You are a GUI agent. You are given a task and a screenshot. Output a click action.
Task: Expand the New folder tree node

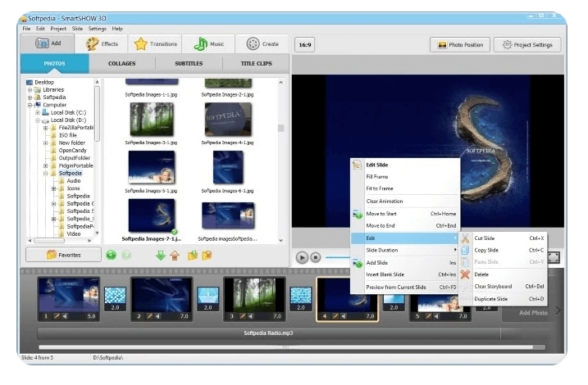(46, 143)
